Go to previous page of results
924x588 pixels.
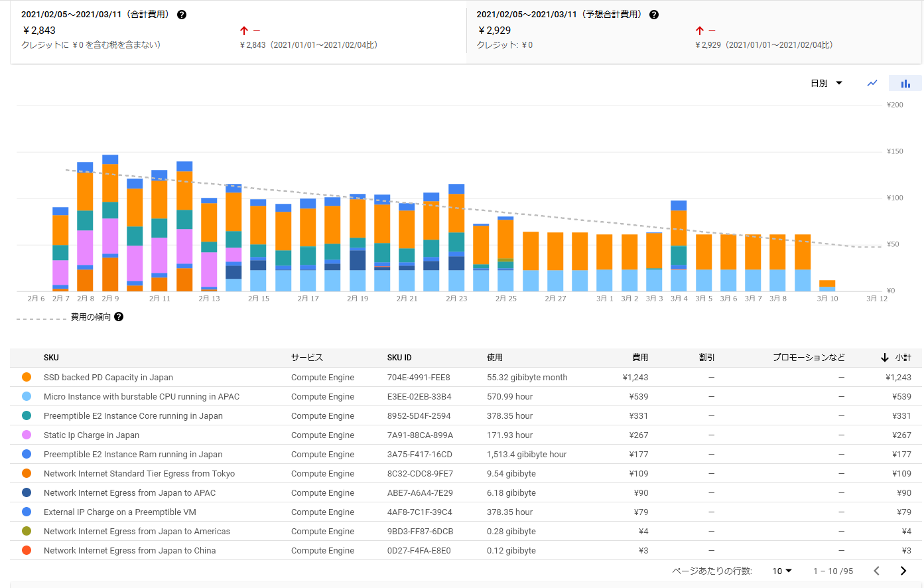(x=877, y=571)
